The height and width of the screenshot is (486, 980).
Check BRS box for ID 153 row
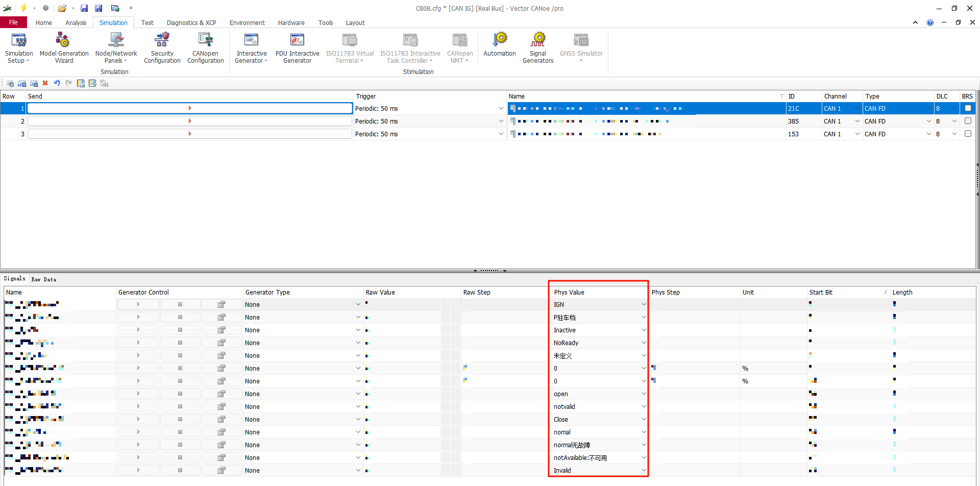point(968,134)
